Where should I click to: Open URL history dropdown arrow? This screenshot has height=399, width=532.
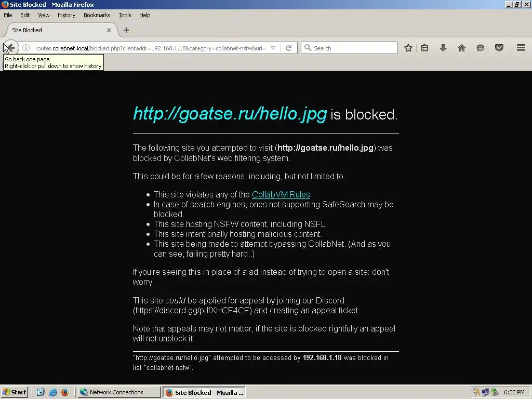[x=273, y=48]
